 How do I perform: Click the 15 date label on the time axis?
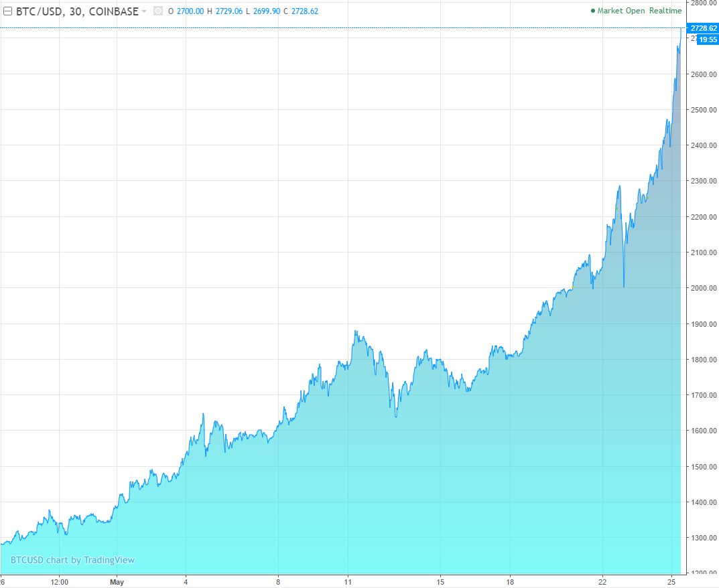coord(441,582)
